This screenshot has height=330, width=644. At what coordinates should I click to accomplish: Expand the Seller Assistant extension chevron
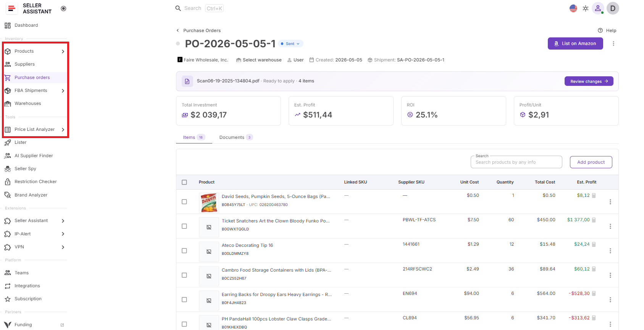63,221
